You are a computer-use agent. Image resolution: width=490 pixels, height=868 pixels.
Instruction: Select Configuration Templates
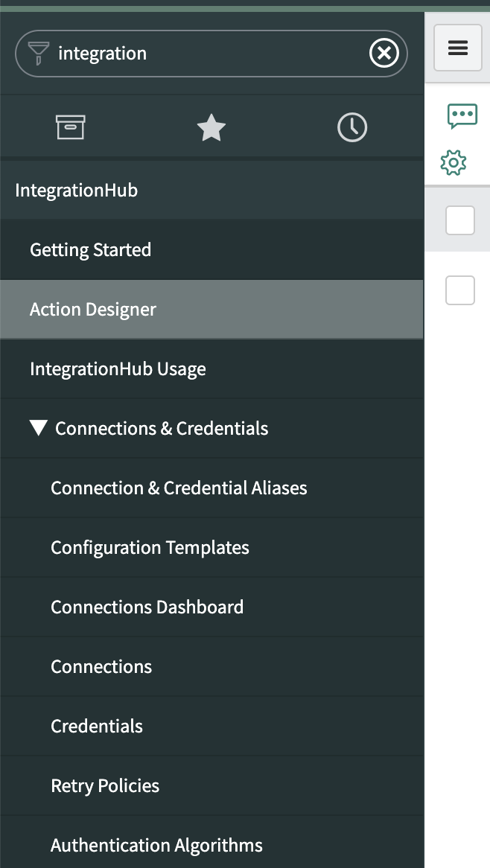150,548
